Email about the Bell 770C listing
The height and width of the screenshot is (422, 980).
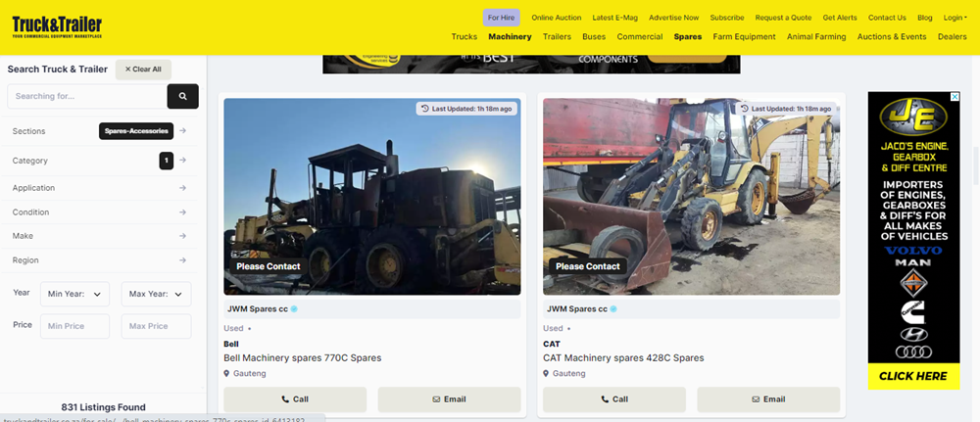click(450, 399)
